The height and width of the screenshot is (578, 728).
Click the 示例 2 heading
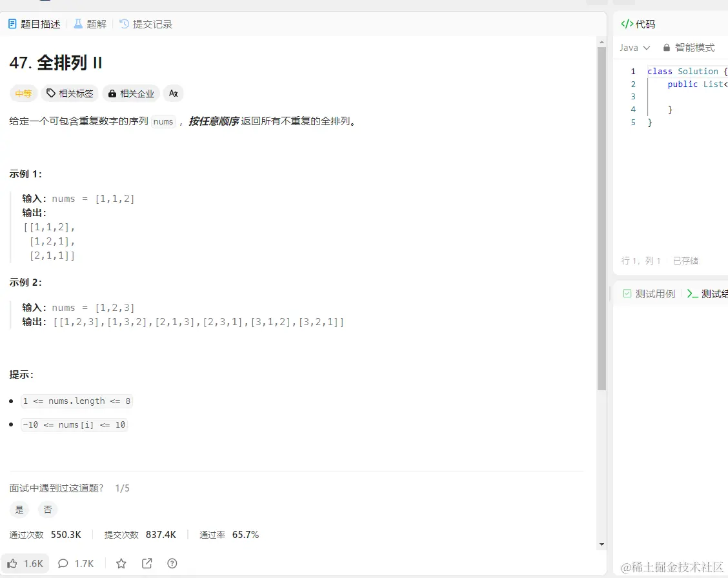tap(26, 283)
